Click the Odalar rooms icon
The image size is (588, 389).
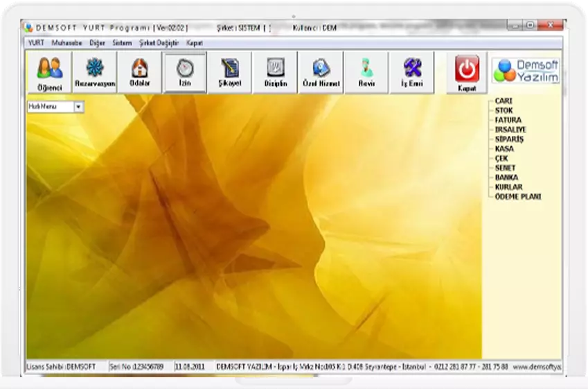(139, 72)
